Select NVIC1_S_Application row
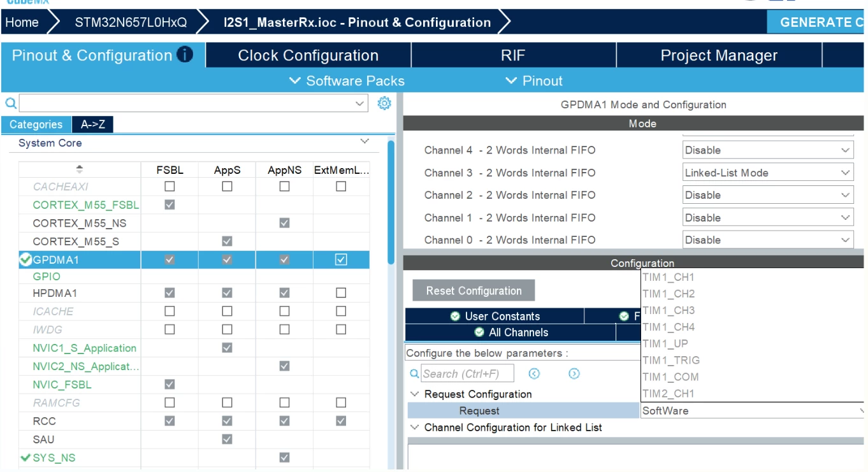This screenshot has width=868, height=472. tap(194, 348)
